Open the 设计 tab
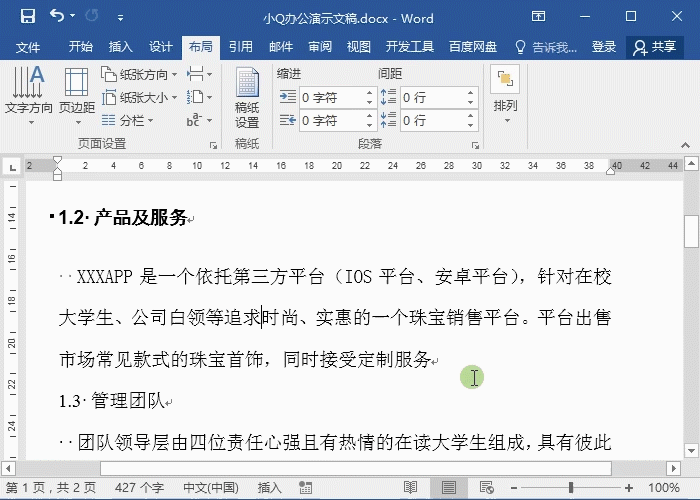 tap(160, 47)
